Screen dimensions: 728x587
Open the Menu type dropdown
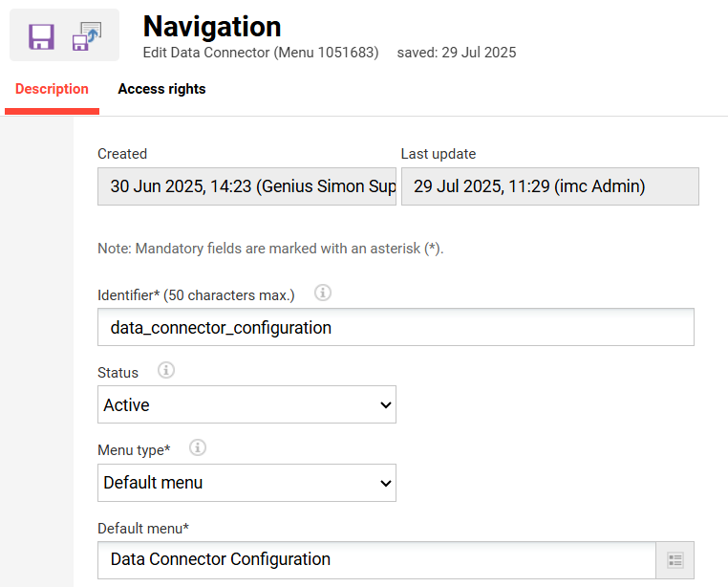coord(246,483)
